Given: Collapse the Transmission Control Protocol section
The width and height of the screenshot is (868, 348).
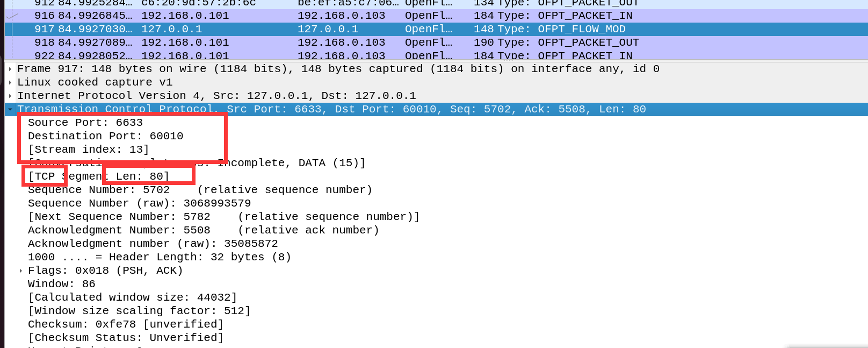Looking at the screenshot, I should coord(10,109).
